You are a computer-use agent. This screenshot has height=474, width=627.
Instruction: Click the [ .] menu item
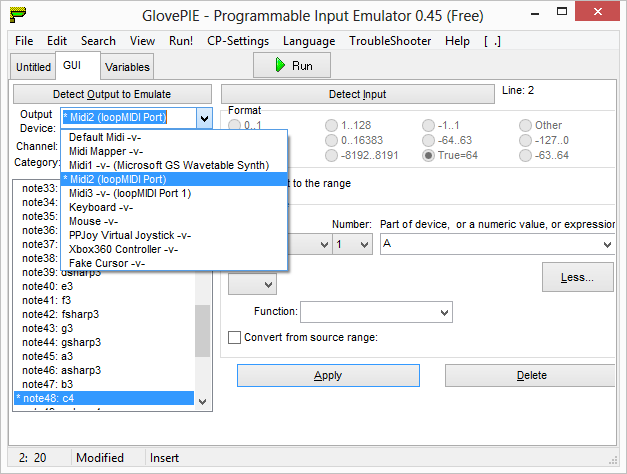click(x=492, y=41)
